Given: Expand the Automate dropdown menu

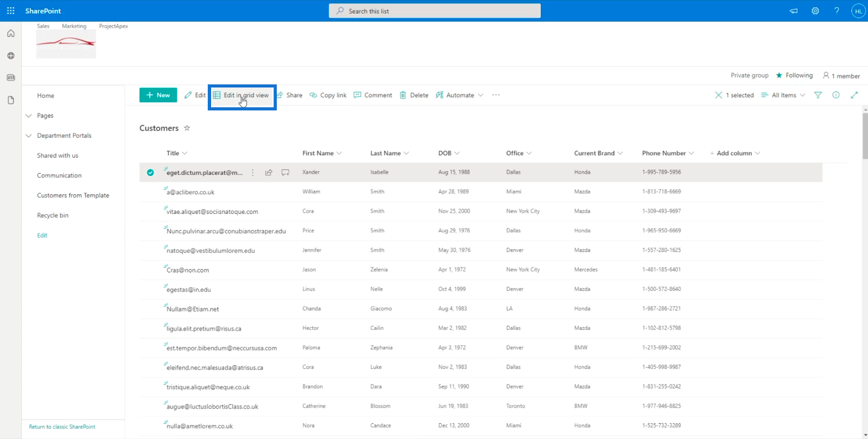Looking at the screenshot, I should (x=460, y=95).
